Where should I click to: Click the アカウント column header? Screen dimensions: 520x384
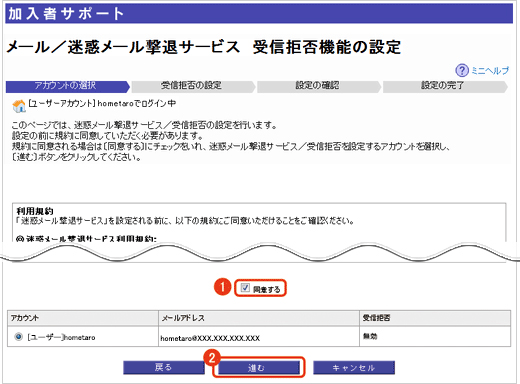tap(83, 318)
